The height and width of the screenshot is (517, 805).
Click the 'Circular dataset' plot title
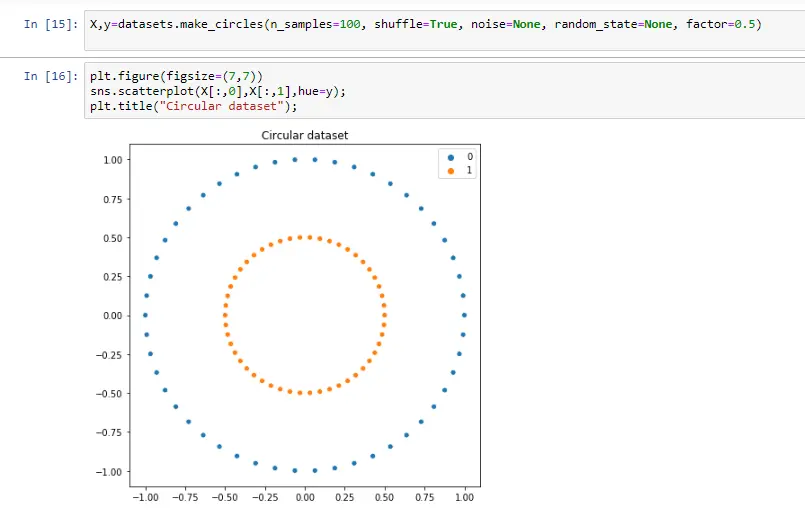pos(304,135)
